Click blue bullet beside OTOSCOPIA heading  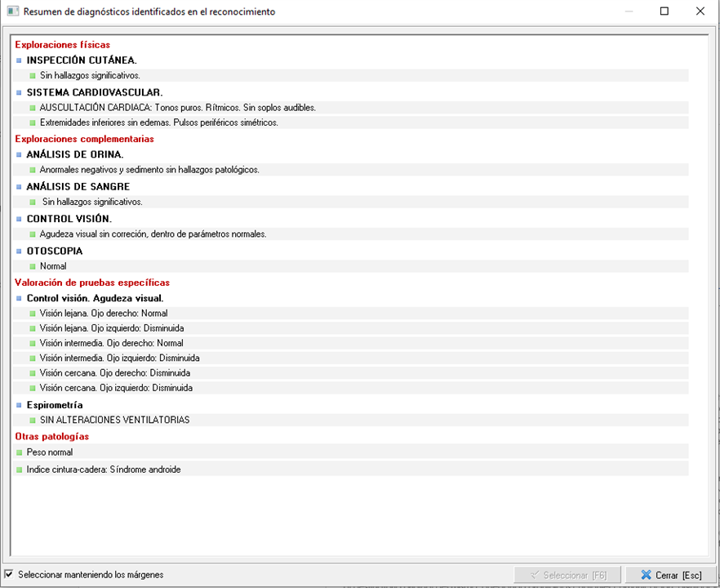click(19, 252)
